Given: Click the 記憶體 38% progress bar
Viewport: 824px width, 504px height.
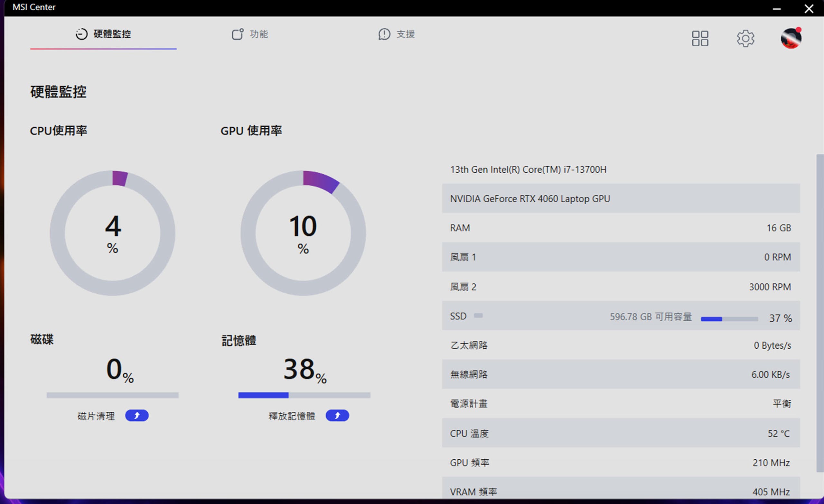Looking at the screenshot, I should (304, 395).
